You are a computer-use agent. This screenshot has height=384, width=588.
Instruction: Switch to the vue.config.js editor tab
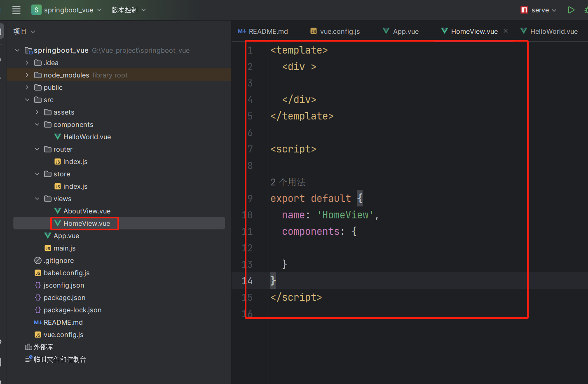(335, 31)
